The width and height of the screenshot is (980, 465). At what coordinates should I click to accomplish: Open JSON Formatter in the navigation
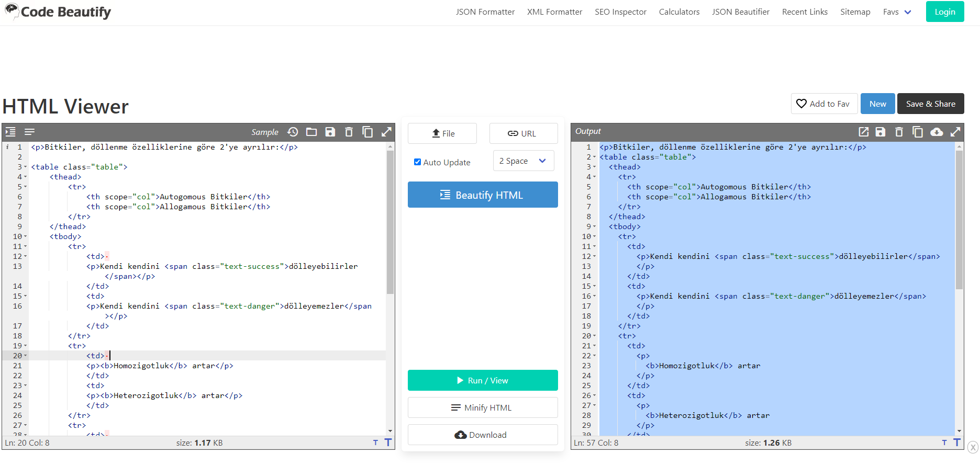tap(485, 12)
